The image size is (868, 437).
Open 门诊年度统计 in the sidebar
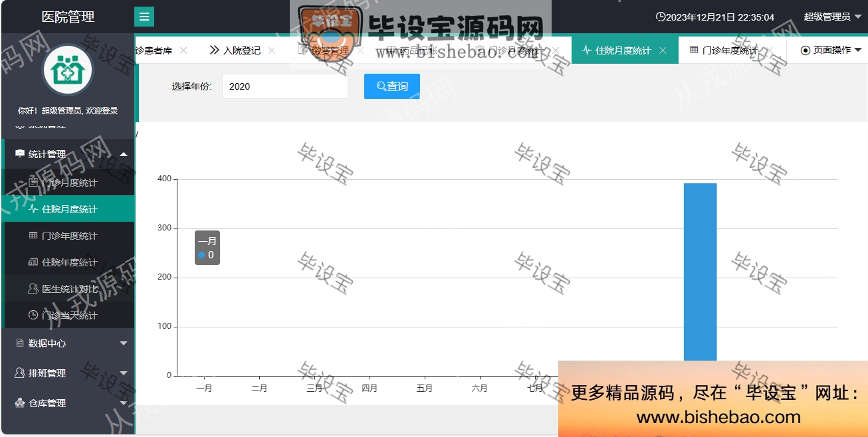tap(69, 236)
